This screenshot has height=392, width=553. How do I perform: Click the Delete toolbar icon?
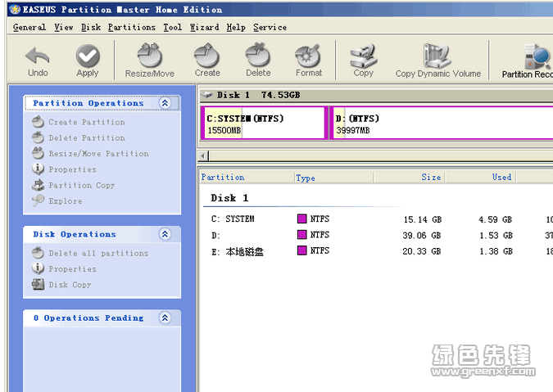pos(258,55)
